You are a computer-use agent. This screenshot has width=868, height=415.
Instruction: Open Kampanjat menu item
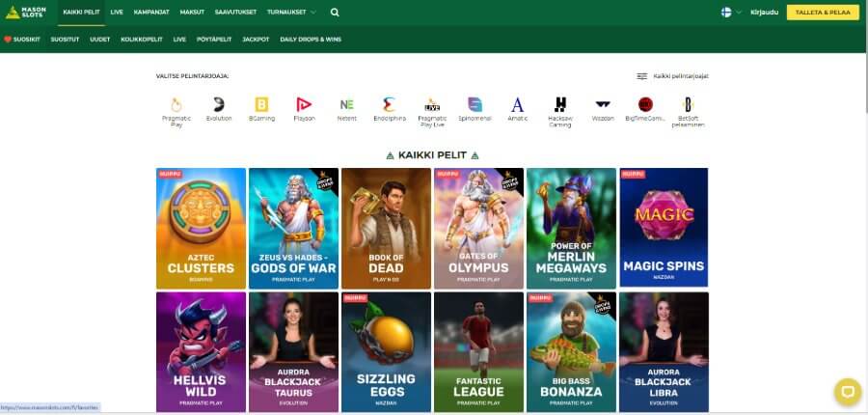click(x=151, y=13)
